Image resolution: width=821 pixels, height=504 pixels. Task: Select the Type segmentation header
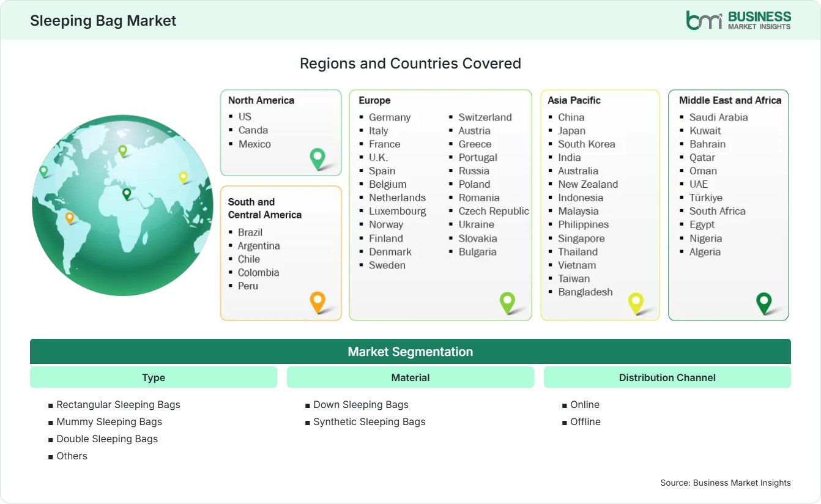click(x=154, y=377)
